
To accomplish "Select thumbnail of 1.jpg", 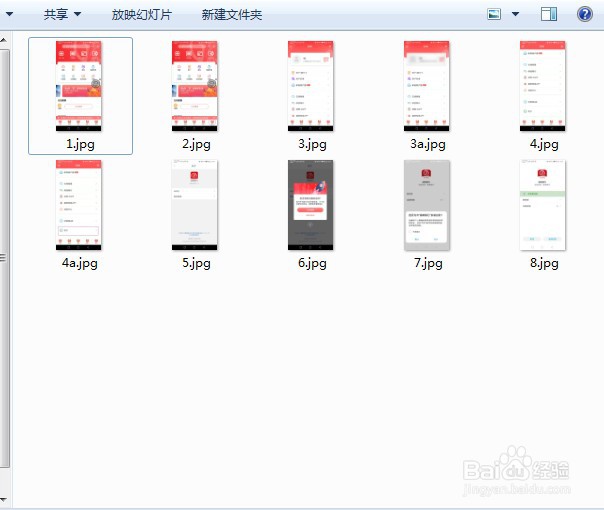I will pyautogui.click(x=79, y=86).
